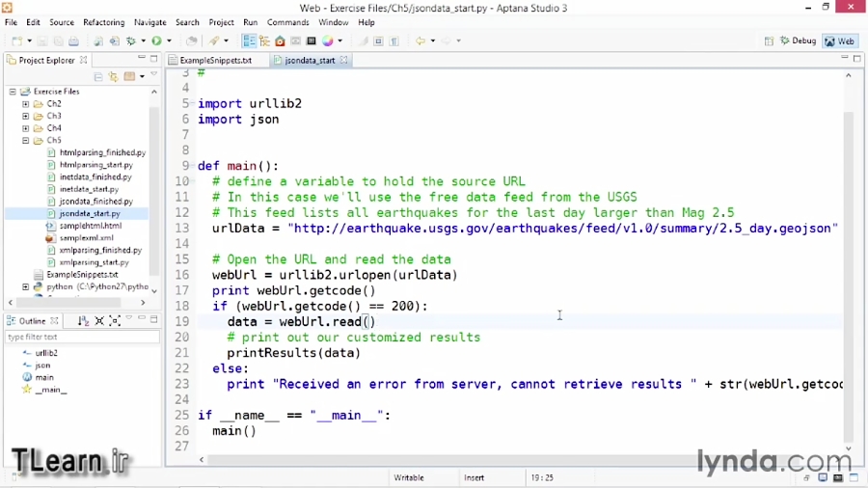
Task: Open the color wheel theme icon
Action: point(328,41)
